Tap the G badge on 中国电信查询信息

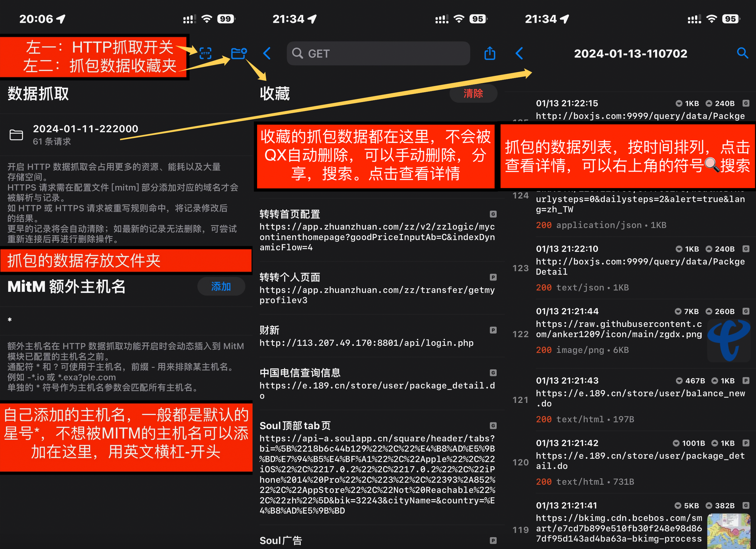pyautogui.click(x=493, y=373)
